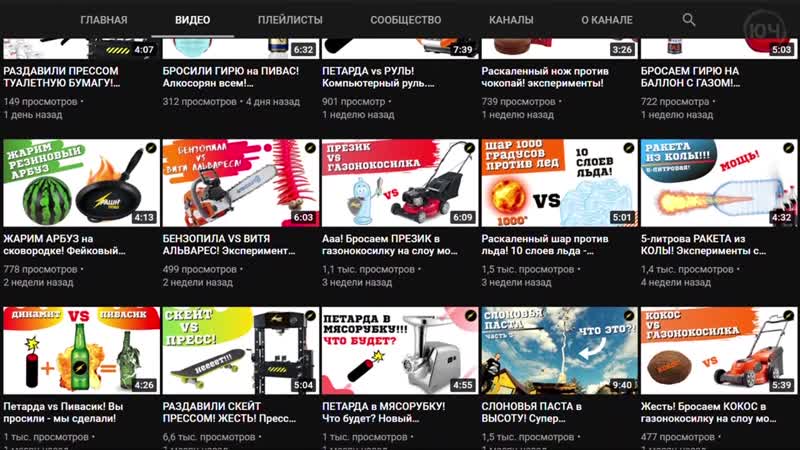The width and height of the screenshot is (800, 450).
Task: Click the 5:01 duration badge
Action: pos(622,217)
